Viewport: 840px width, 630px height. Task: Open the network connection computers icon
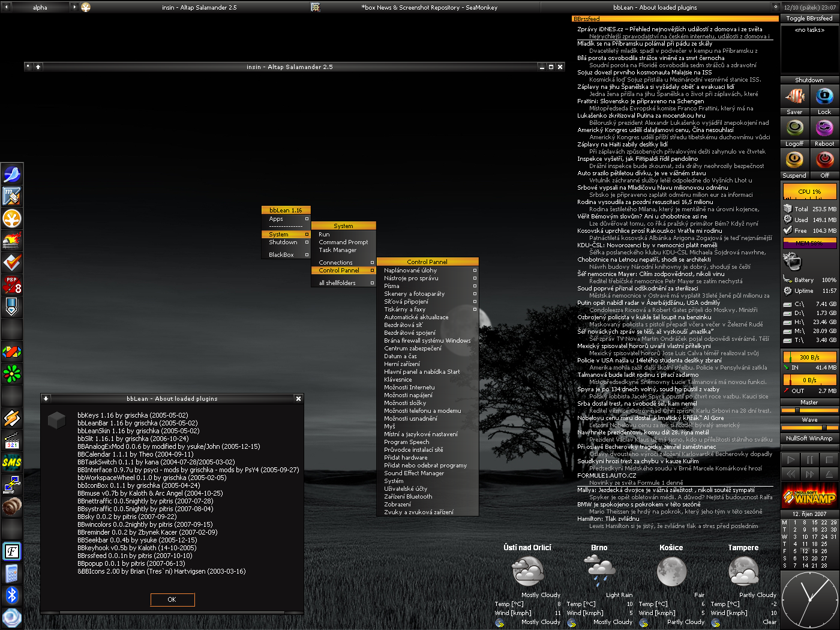pos(12,485)
